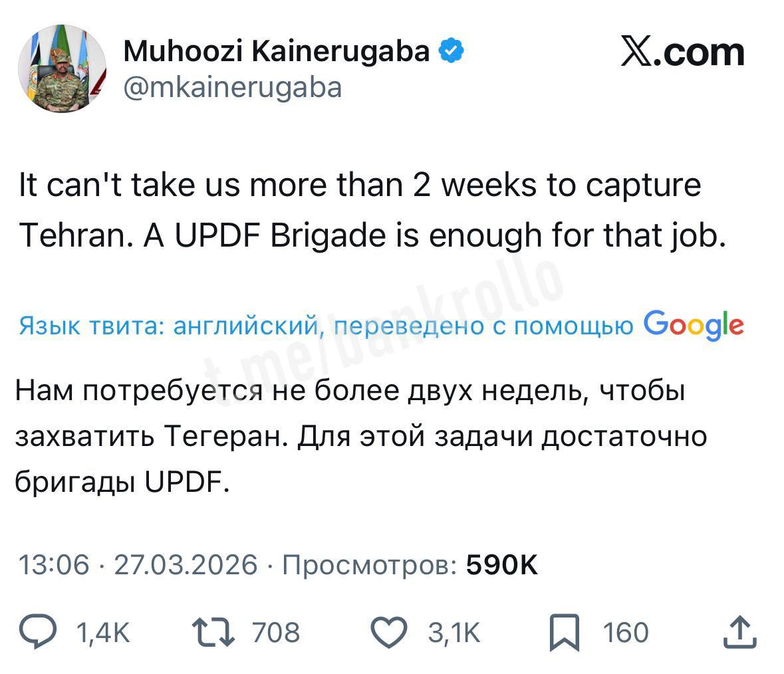Click the Google logo
Screen dimensions: 784x674
[x=694, y=324]
